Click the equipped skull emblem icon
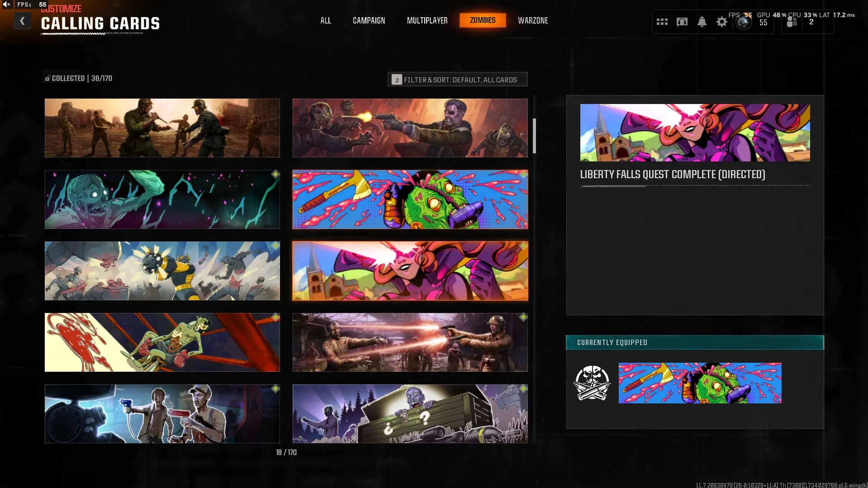 [592, 383]
